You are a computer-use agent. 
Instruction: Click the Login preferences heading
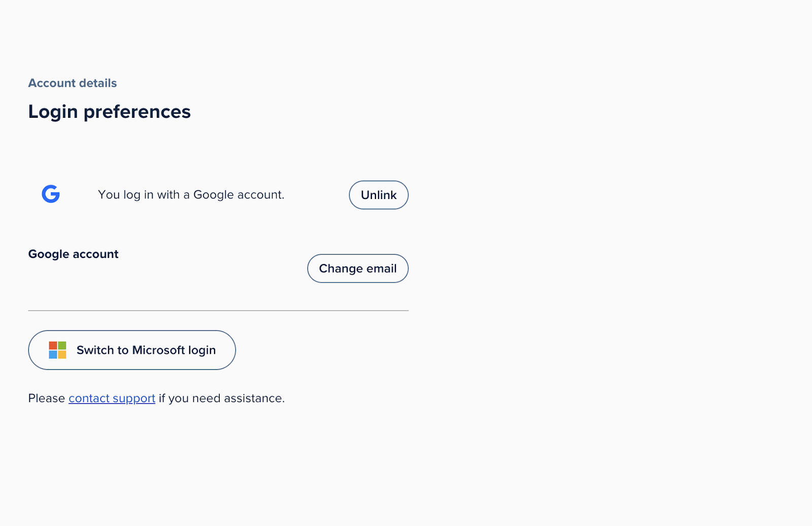pos(109,111)
